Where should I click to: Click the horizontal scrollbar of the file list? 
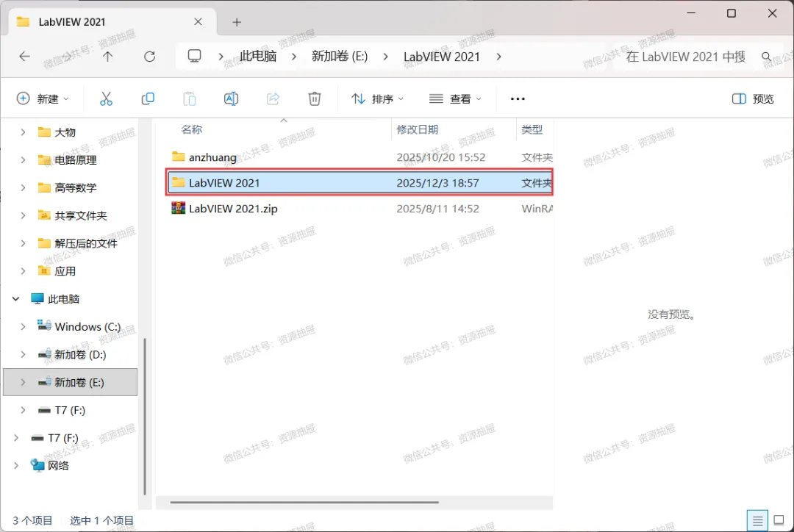pyautogui.click(x=304, y=503)
